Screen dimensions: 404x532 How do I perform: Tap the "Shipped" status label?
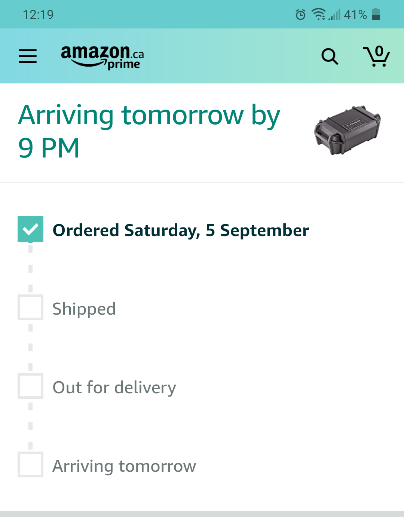(84, 309)
